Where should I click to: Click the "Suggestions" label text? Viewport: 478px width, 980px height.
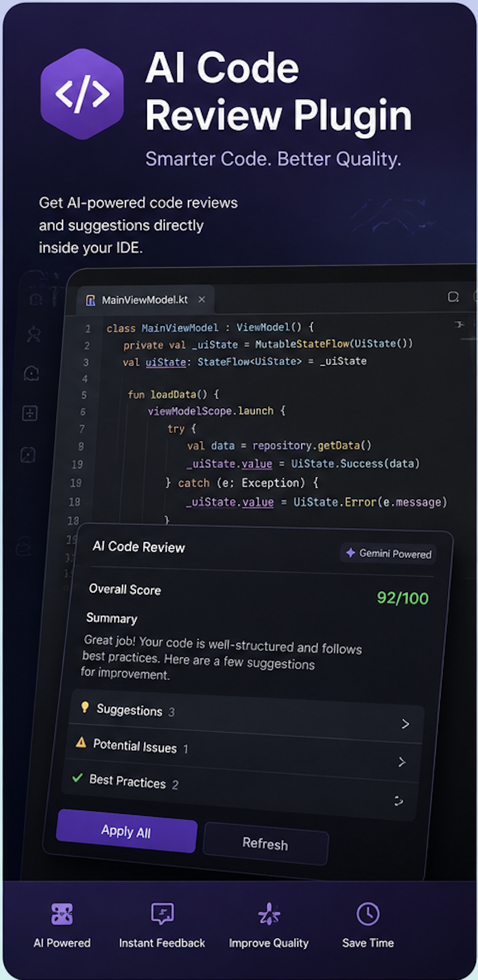[129, 710]
